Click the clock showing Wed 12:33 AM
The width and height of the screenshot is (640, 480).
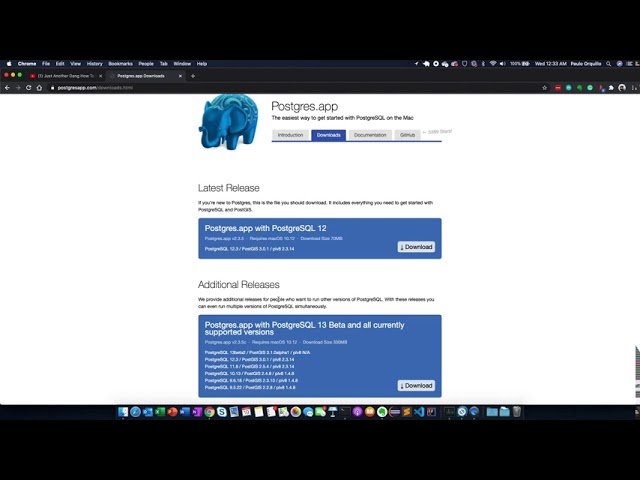tap(551, 64)
